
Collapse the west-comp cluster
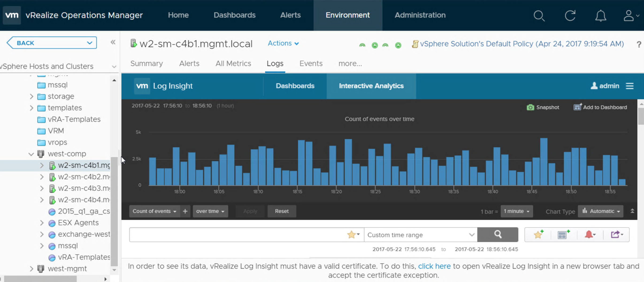pos(31,154)
